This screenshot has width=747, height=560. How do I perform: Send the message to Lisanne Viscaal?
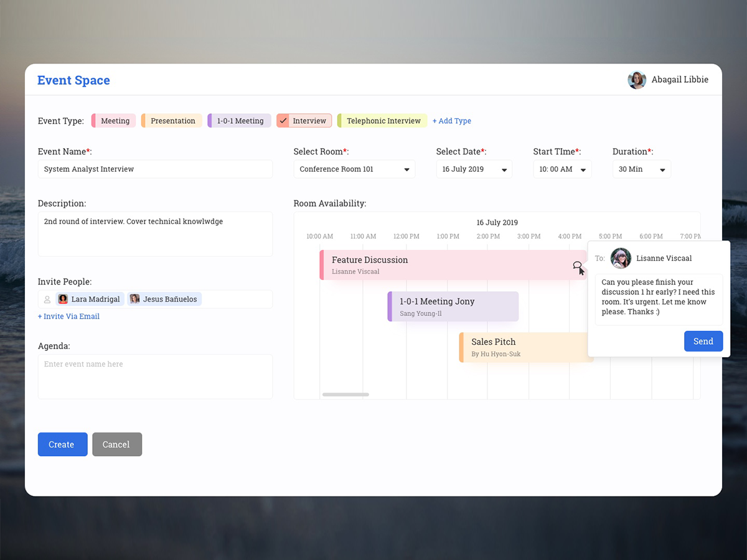pos(703,341)
